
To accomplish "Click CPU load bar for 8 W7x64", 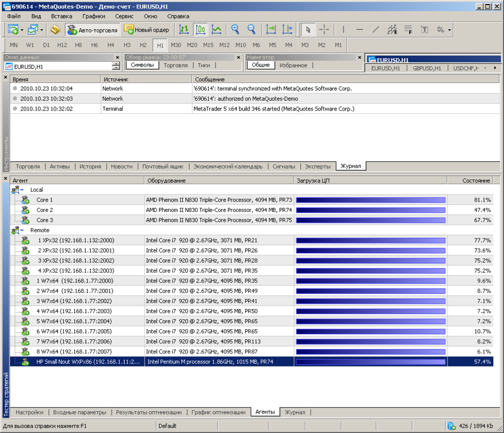I will 371,352.
